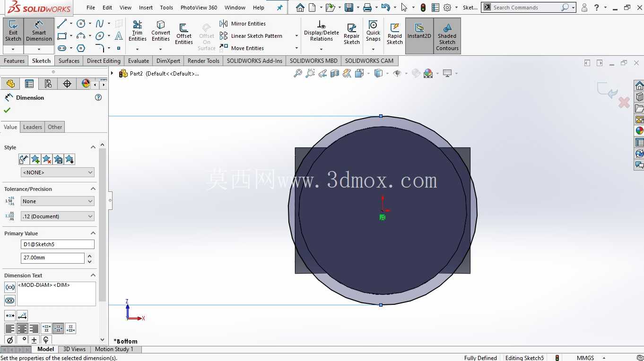
Task: Switch to the Evaluate tab
Action: [139, 61]
